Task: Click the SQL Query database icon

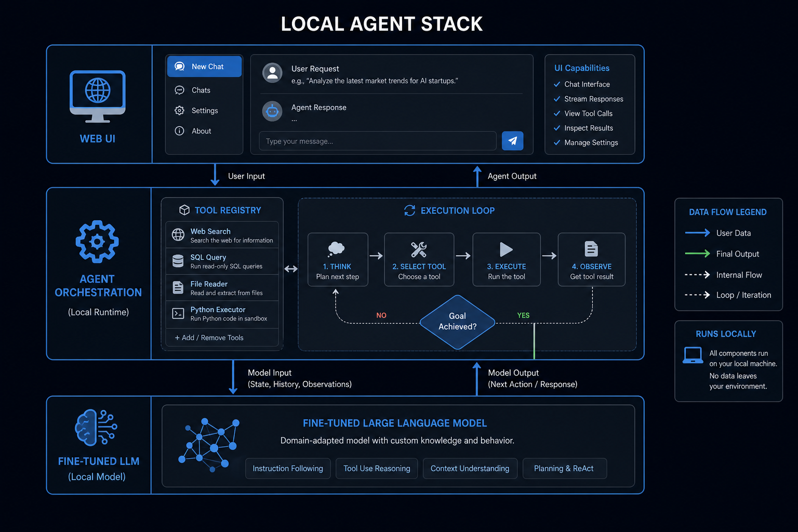Action: click(178, 261)
